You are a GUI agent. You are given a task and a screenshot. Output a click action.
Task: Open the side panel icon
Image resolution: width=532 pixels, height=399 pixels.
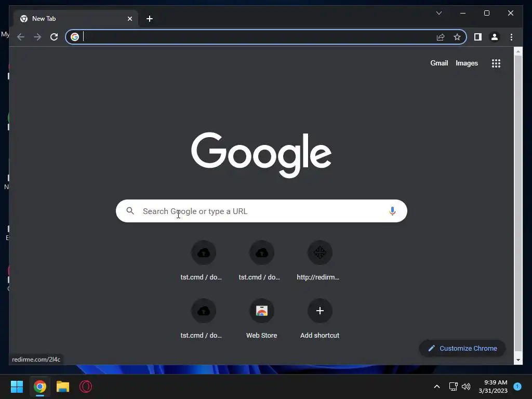[478, 37]
